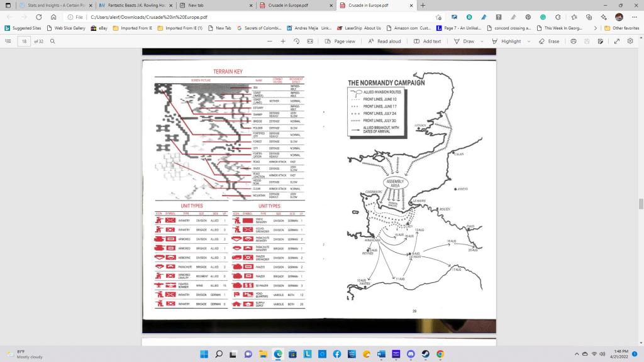Click the fit to page icon
644x362 pixels.
point(311,41)
